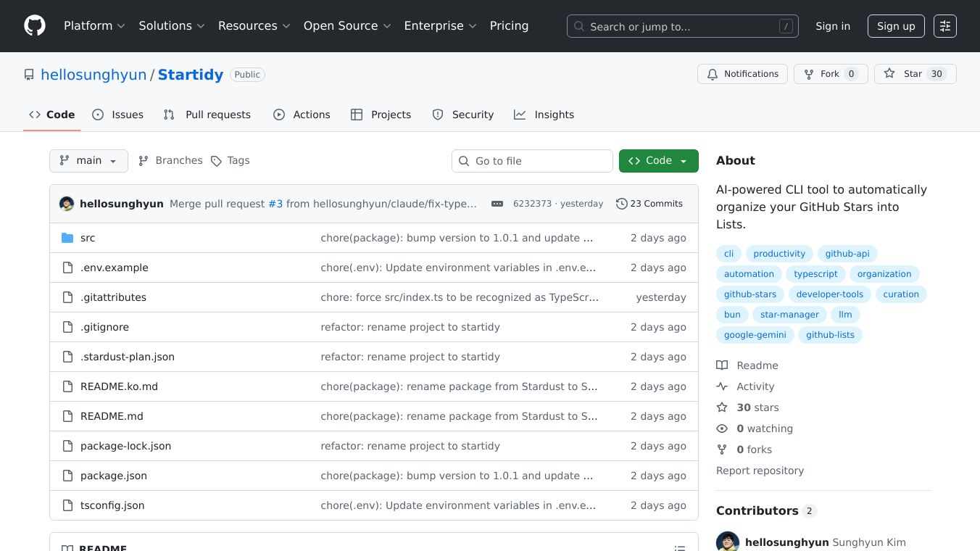Click the Sign up button

[x=896, y=26]
